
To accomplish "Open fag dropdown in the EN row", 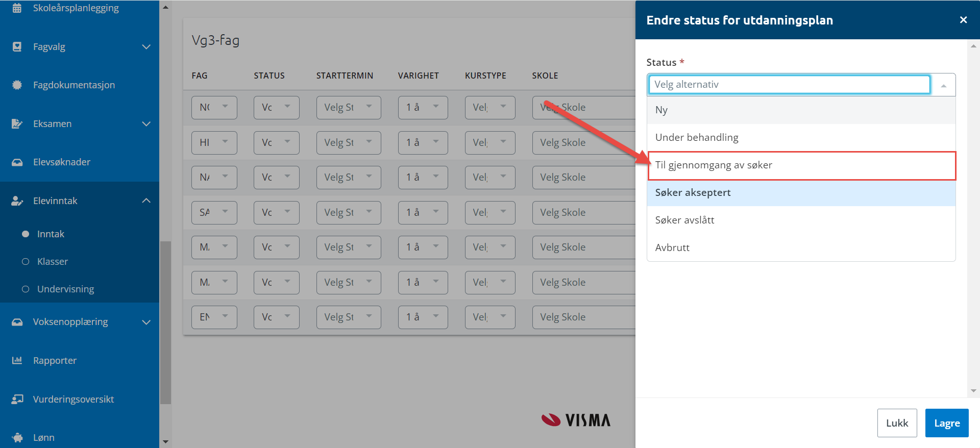I will (214, 317).
